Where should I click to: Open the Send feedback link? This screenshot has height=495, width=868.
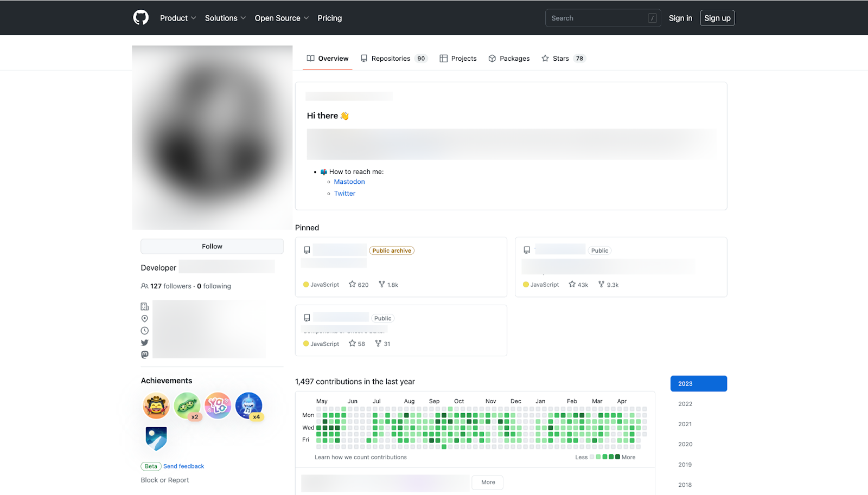[183, 466]
